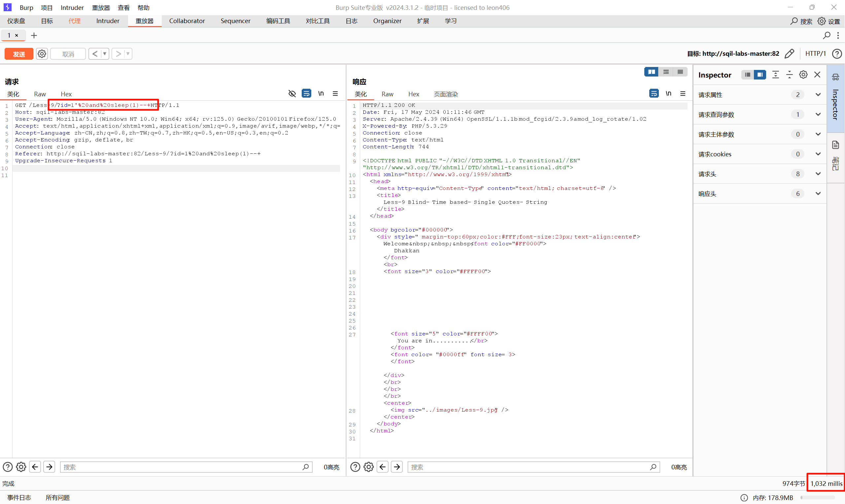
Task: Jump to previous request search match
Action: [x=35, y=467]
